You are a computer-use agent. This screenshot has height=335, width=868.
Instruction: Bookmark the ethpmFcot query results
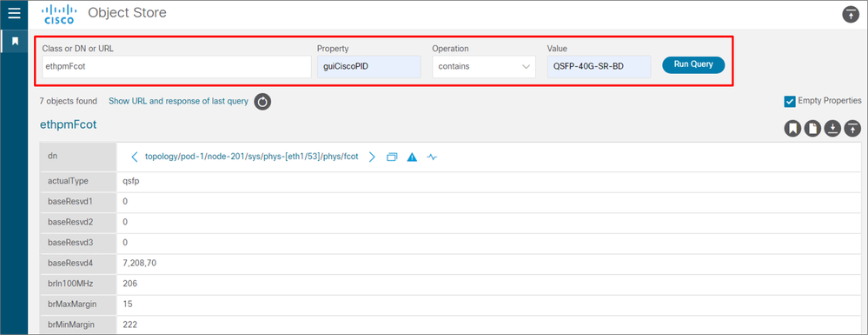792,129
